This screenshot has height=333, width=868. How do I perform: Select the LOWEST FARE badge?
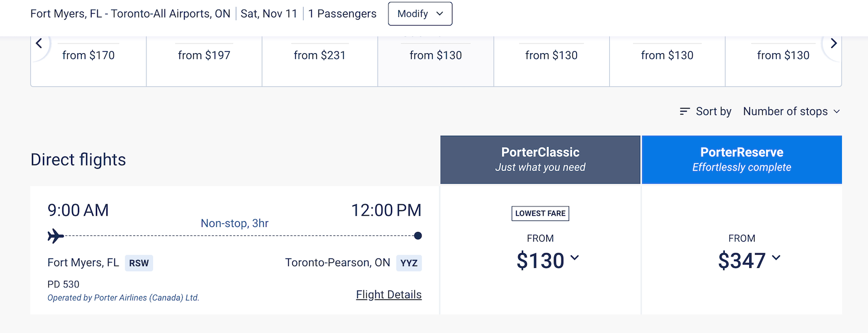[x=540, y=213]
